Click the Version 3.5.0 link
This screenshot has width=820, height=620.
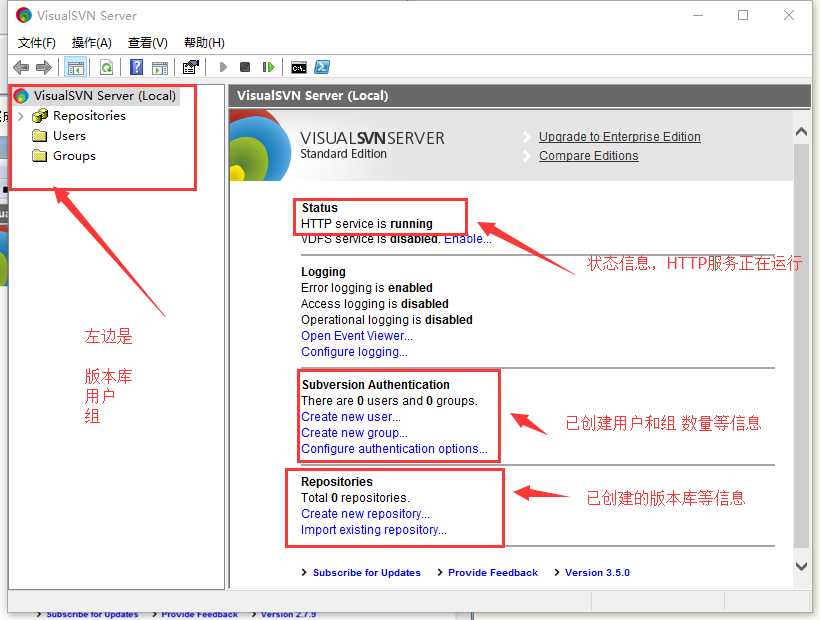(x=597, y=573)
